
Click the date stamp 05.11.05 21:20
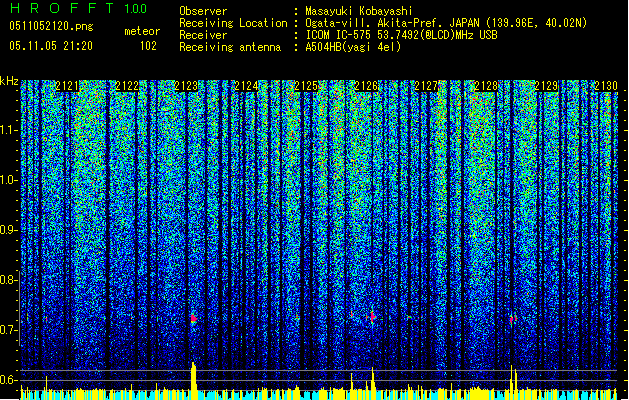pos(51,46)
